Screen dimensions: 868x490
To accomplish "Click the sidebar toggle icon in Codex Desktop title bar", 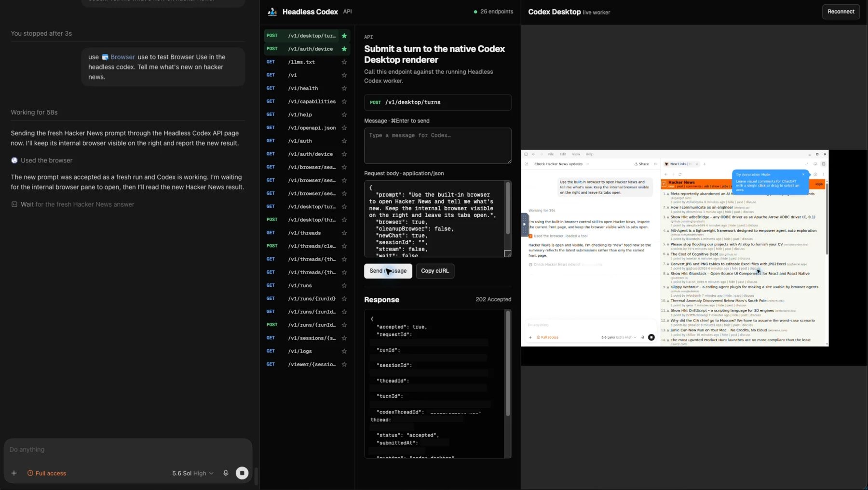I will 526,154.
